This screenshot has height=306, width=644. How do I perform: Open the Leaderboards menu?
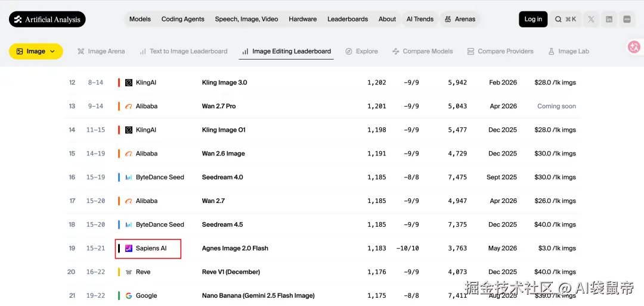(348, 19)
